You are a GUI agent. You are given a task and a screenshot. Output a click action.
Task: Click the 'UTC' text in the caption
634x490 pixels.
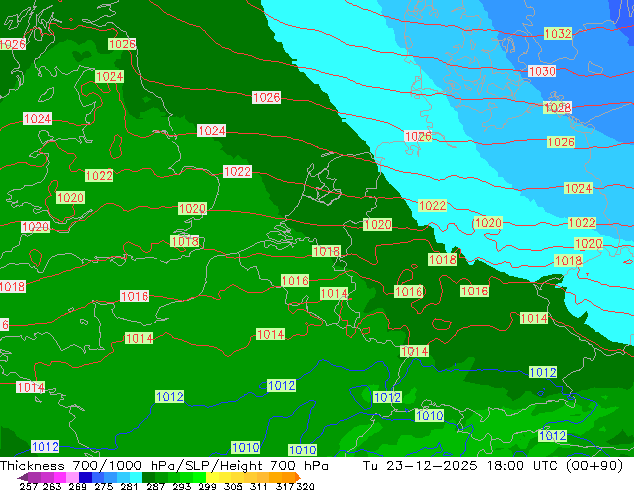(x=545, y=466)
